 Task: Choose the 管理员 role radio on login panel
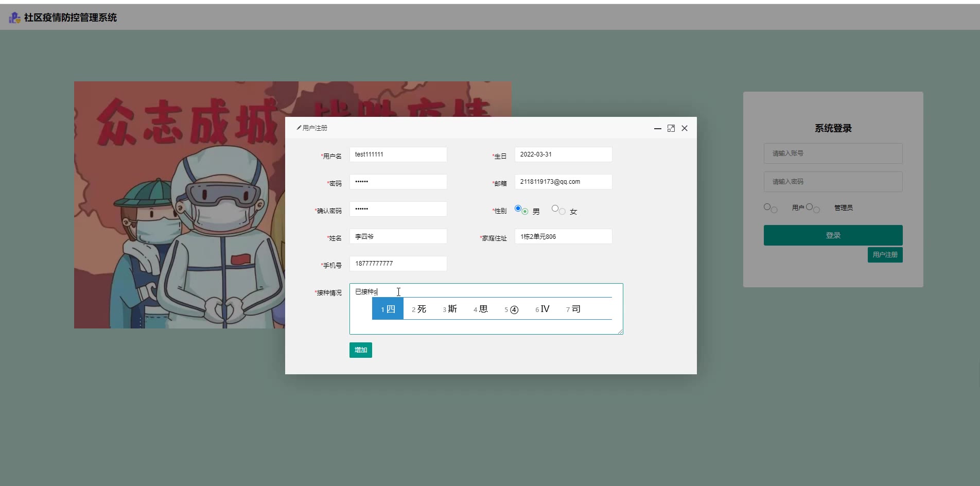pos(809,207)
